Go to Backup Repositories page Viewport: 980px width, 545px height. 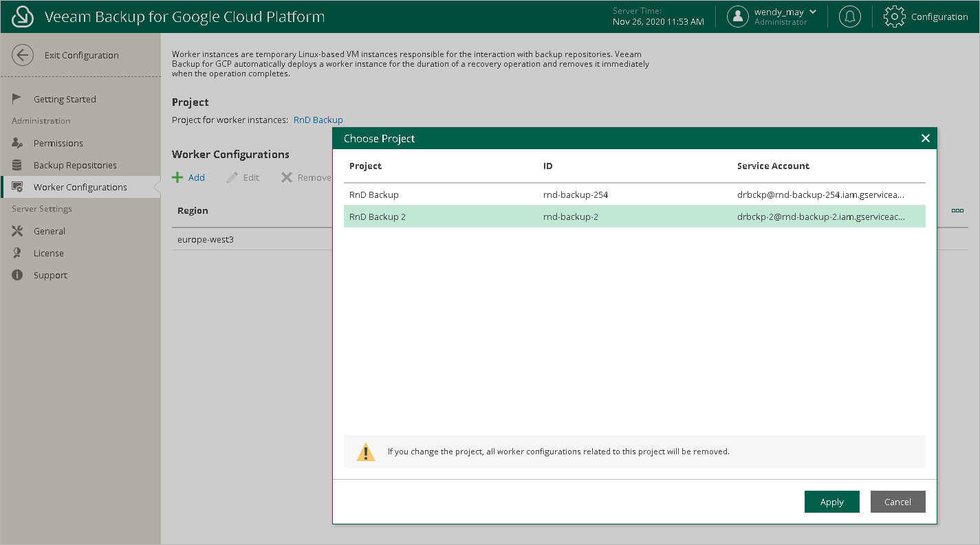pyautogui.click(x=75, y=165)
